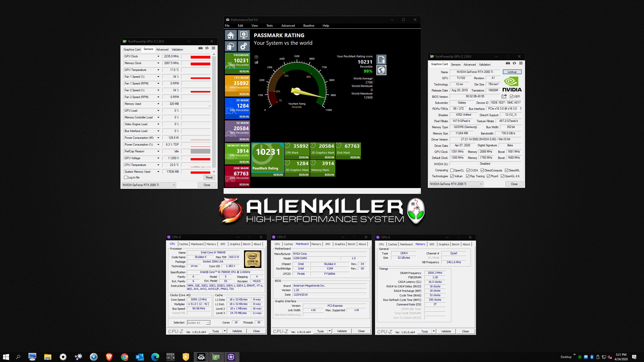Toggle the OpenCL checkbox
The image size is (644, 362).
(x=452, y=170)
